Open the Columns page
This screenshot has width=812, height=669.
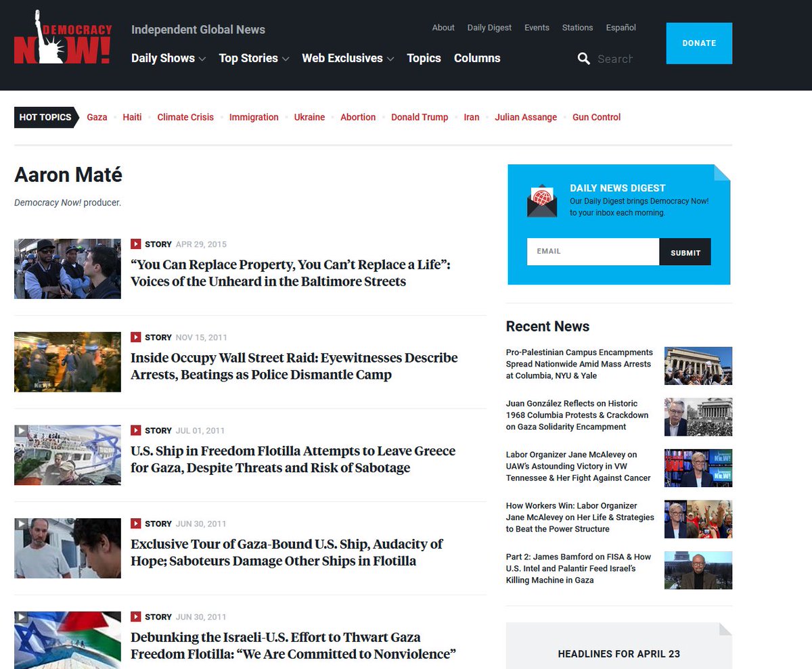pos(477,58)
